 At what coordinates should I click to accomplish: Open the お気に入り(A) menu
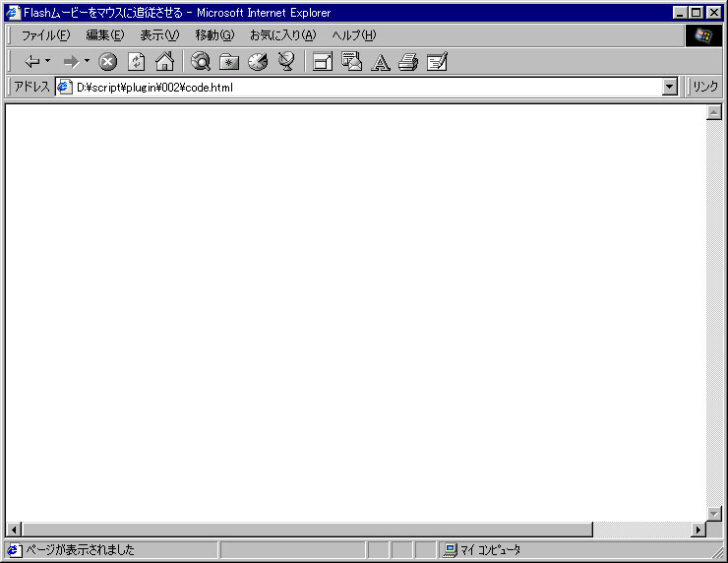click(282, 35)
